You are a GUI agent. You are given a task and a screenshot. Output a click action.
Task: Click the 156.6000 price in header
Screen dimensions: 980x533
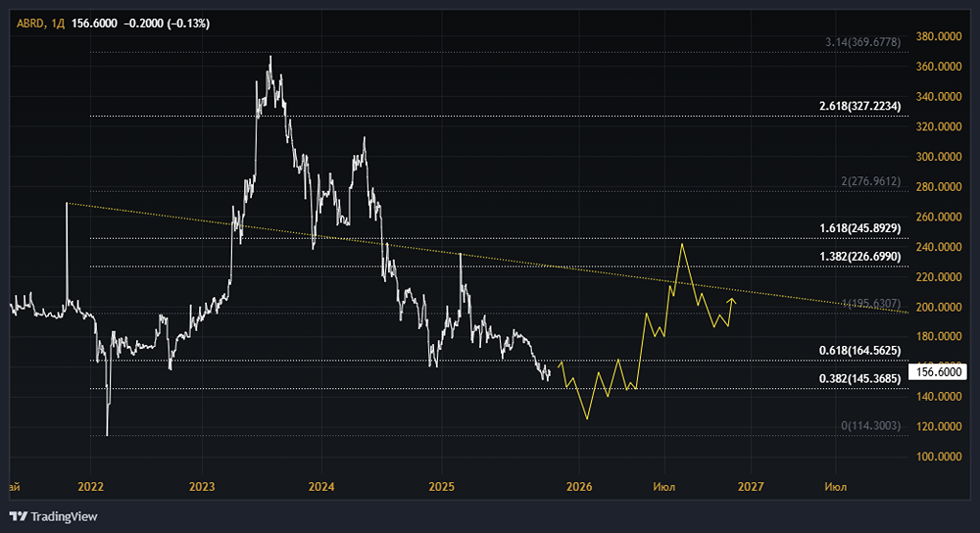click(x=94, y=24)
